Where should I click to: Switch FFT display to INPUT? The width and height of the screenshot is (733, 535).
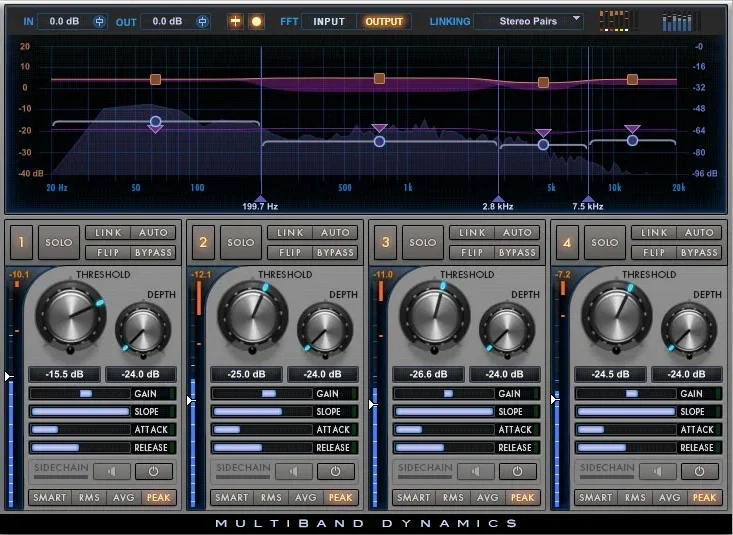[x=329, y=22]
